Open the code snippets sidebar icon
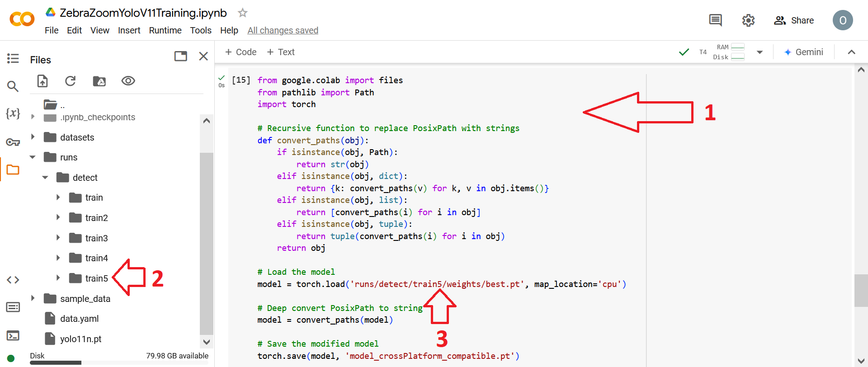Viewport: 868px width, 367px height. coord(13,280)
